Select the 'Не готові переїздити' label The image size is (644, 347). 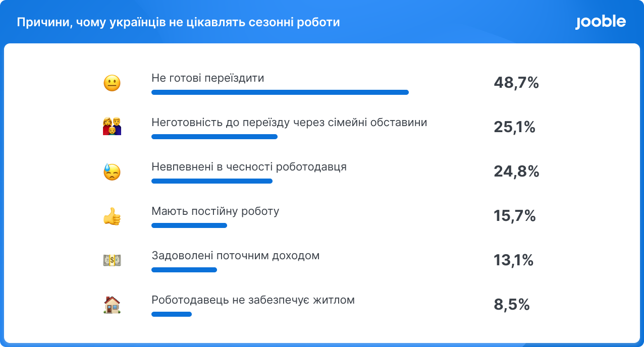[x=208, y=78]
